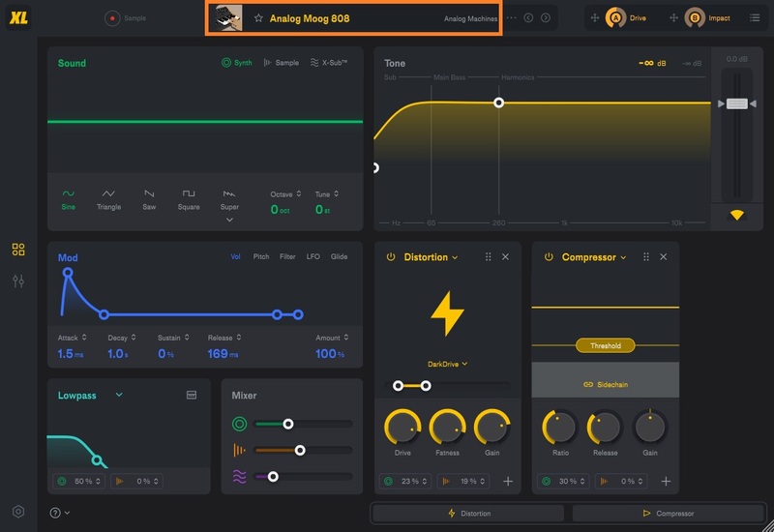Image resolution: width=774 pixels, height=532 pixels.
Task: Go to the previous preset arrow
Action: point(528,18)
